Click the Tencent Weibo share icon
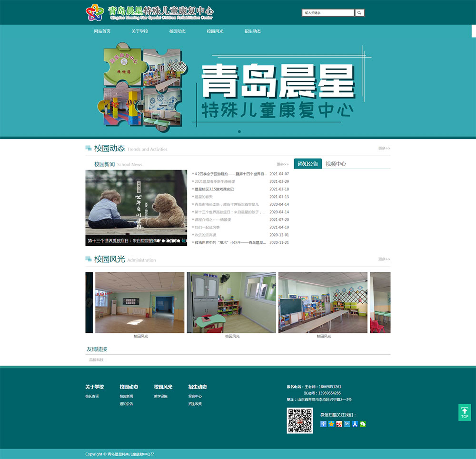Screen dimensions: 476x459 (x=347, y=424)
